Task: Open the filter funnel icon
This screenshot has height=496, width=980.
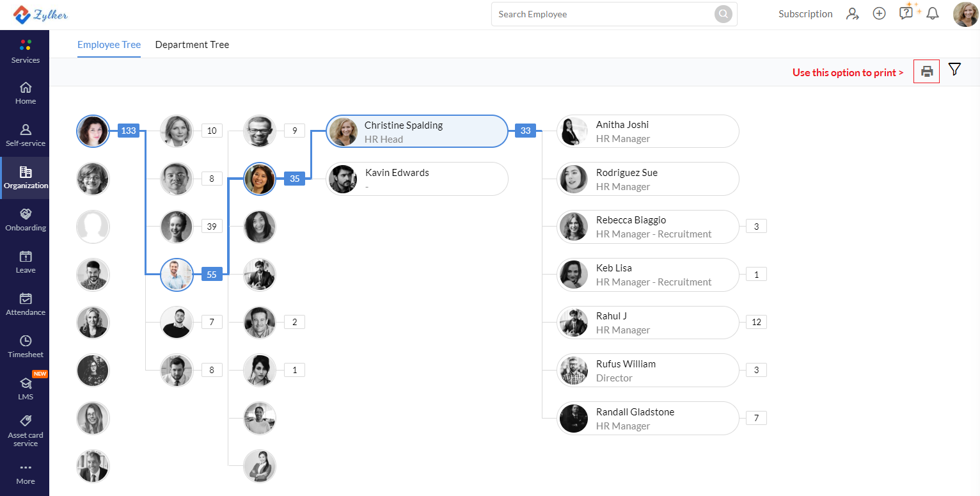Action: 954,70
